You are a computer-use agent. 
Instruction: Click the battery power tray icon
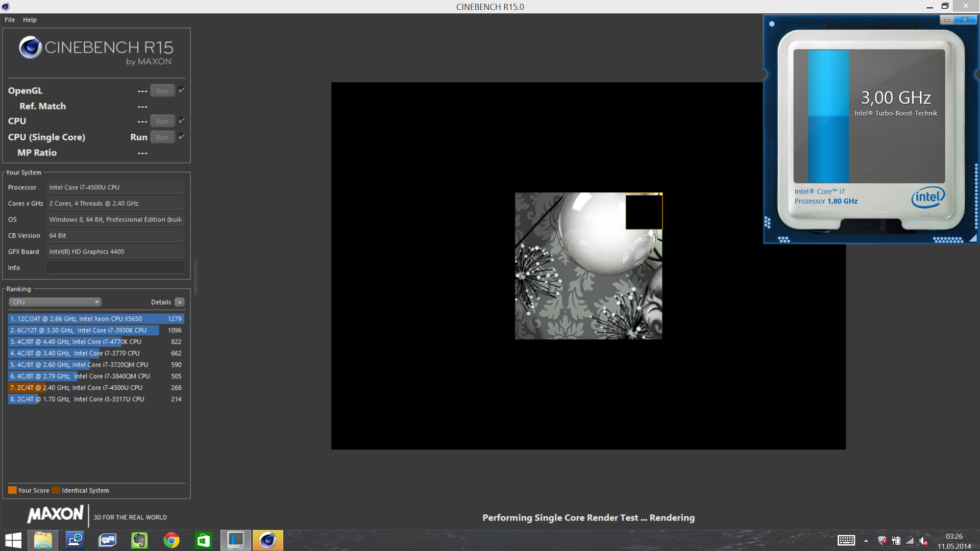896,541
